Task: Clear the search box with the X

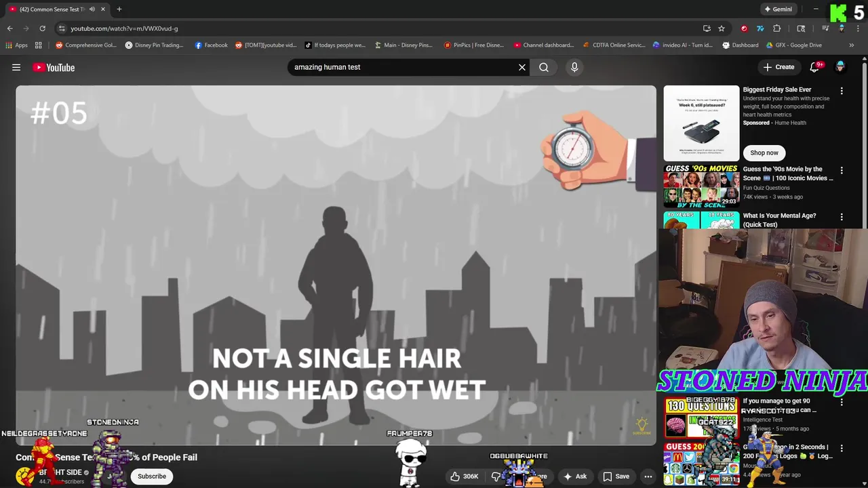Action: (x=522, y=67)
